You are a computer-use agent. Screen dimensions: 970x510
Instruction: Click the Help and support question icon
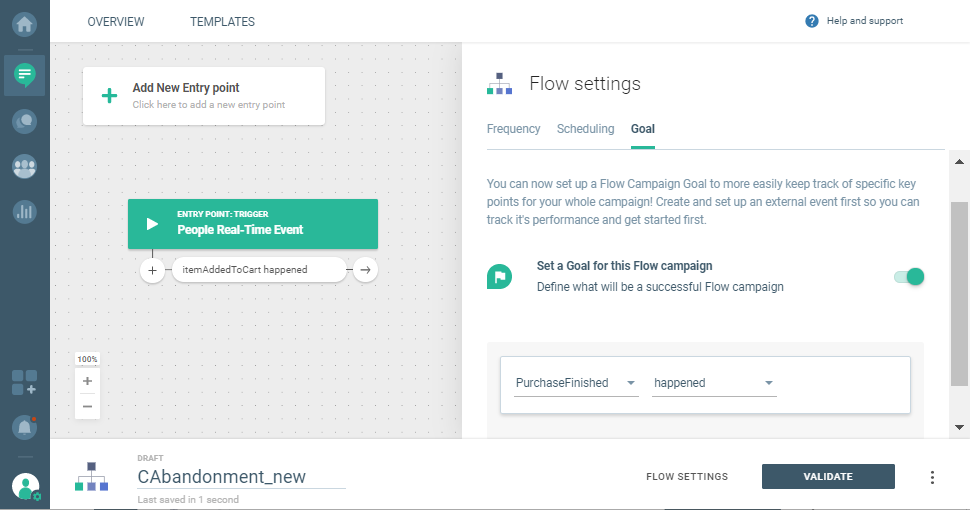coord(812,21)
